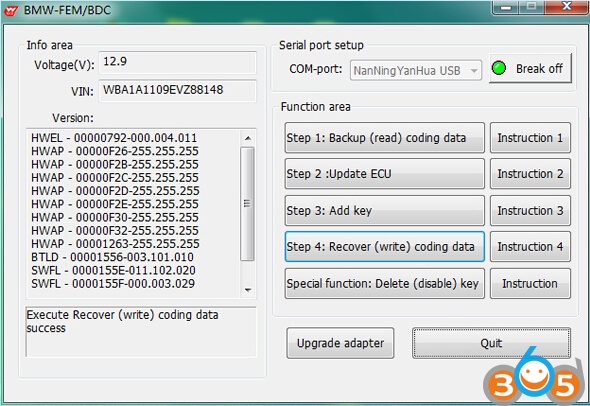
Task: Click Step 4: Recover (write) coding data
Action: click(x=385, y=247)
